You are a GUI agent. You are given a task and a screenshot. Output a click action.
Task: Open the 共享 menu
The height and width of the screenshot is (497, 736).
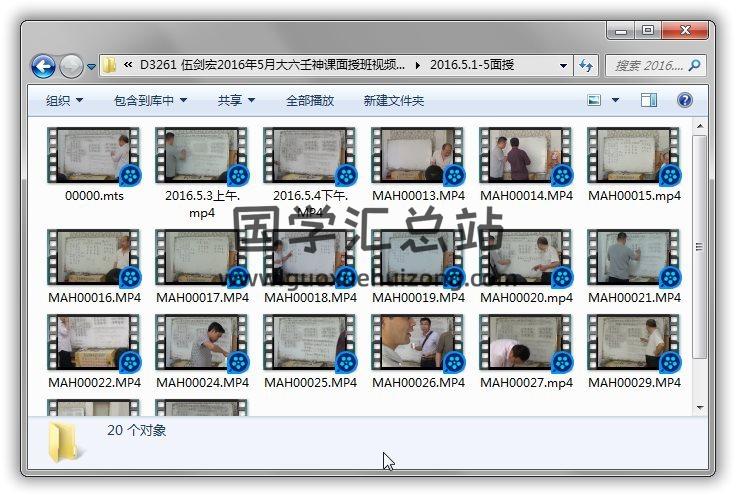coord(236,101)
